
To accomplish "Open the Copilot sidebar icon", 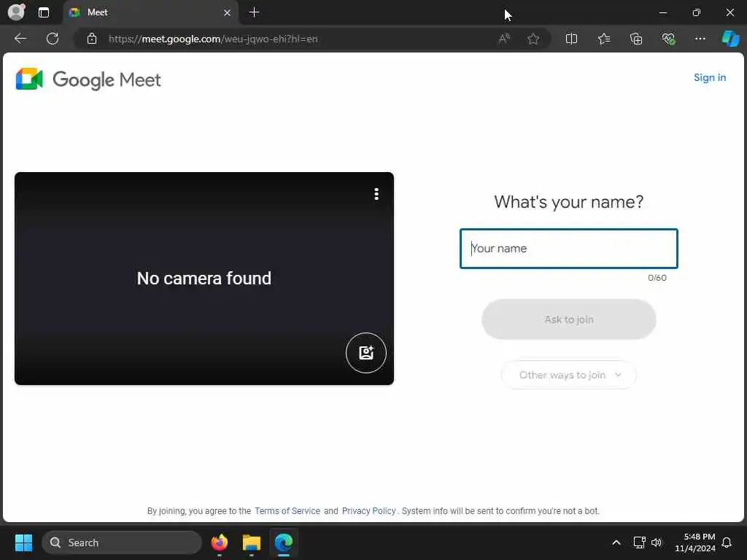I will 730,39.
